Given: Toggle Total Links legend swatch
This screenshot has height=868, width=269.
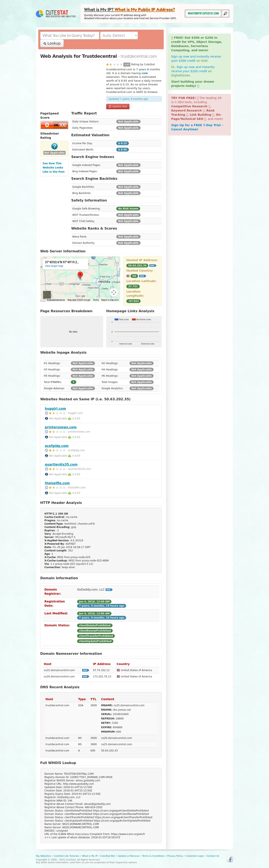Looking at the screenshot, I should click(116, 320).
